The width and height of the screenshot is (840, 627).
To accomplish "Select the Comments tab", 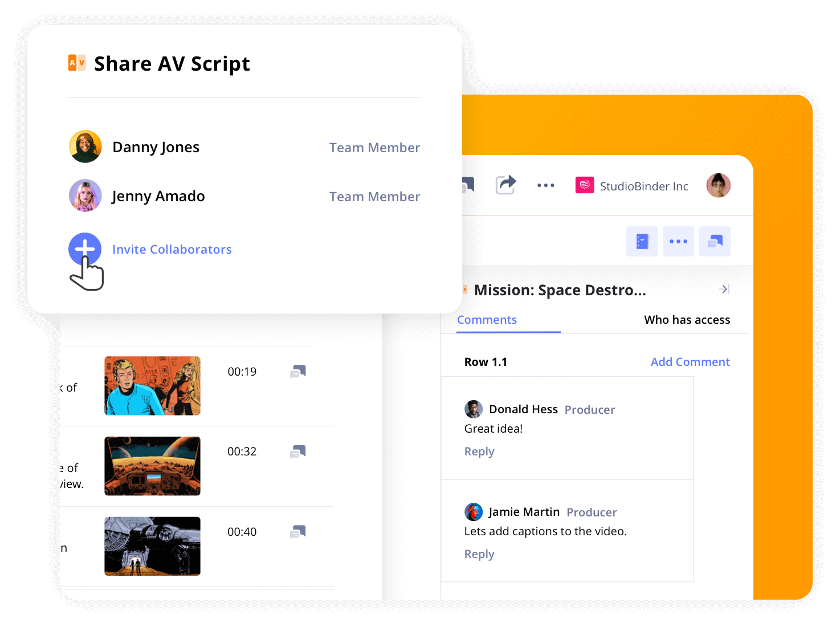I will click(x=487, y=319).
